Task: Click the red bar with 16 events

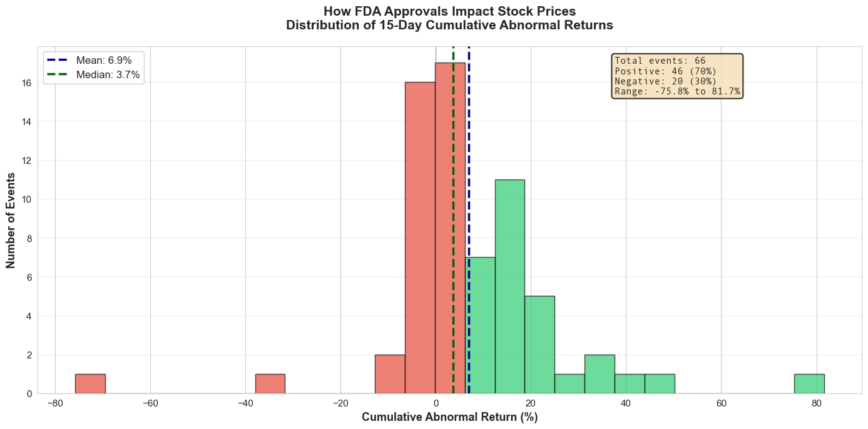Action: [x=420, y=238]
